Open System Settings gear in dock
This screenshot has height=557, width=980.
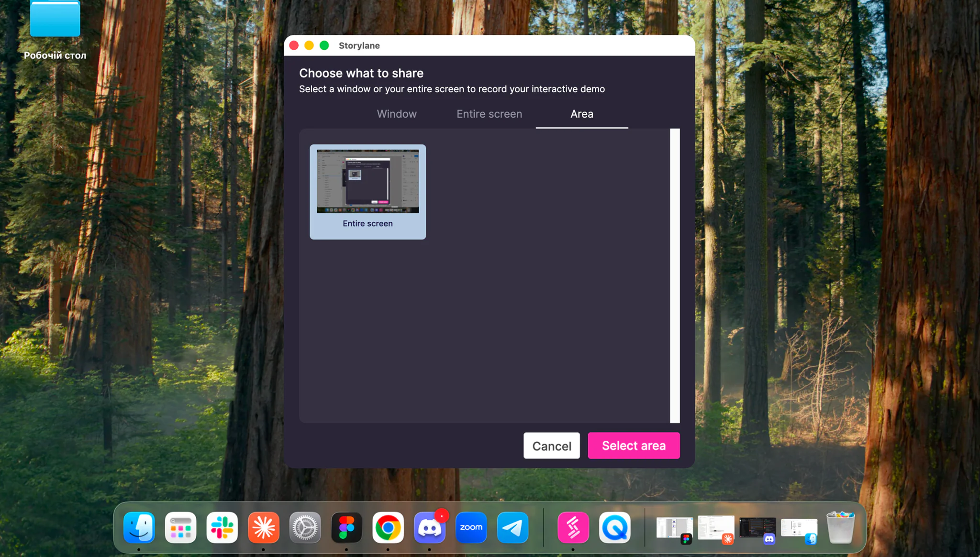pos(305,527)
